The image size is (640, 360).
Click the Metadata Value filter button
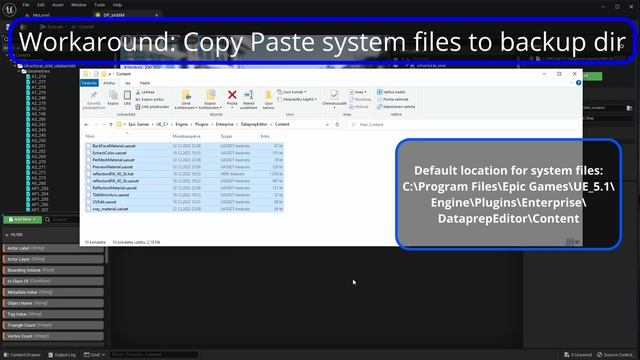pos(53,292)
